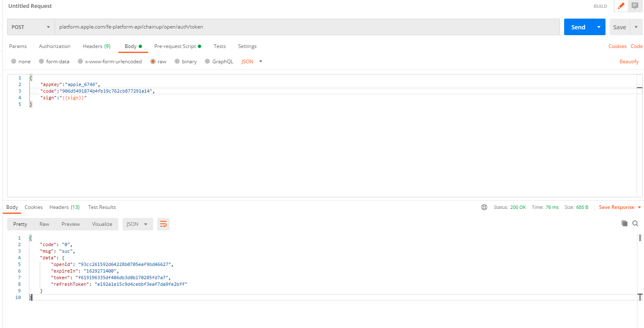Open the Test Results tab
644x328 pixels.
pos(102,207)
